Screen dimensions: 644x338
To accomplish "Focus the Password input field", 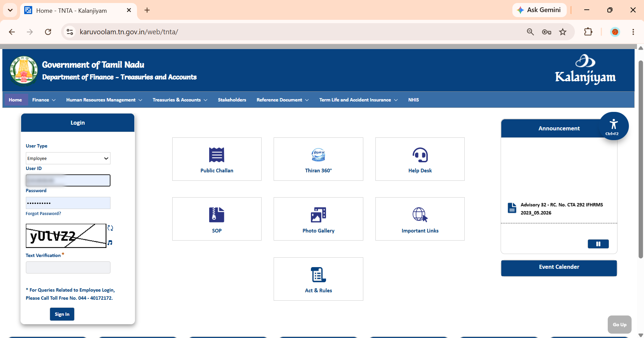I will [68, 203].
